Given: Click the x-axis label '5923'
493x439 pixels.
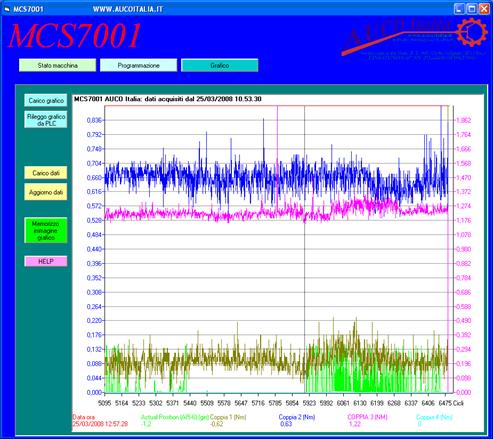Looking at the screenshot, I should 309,403.
